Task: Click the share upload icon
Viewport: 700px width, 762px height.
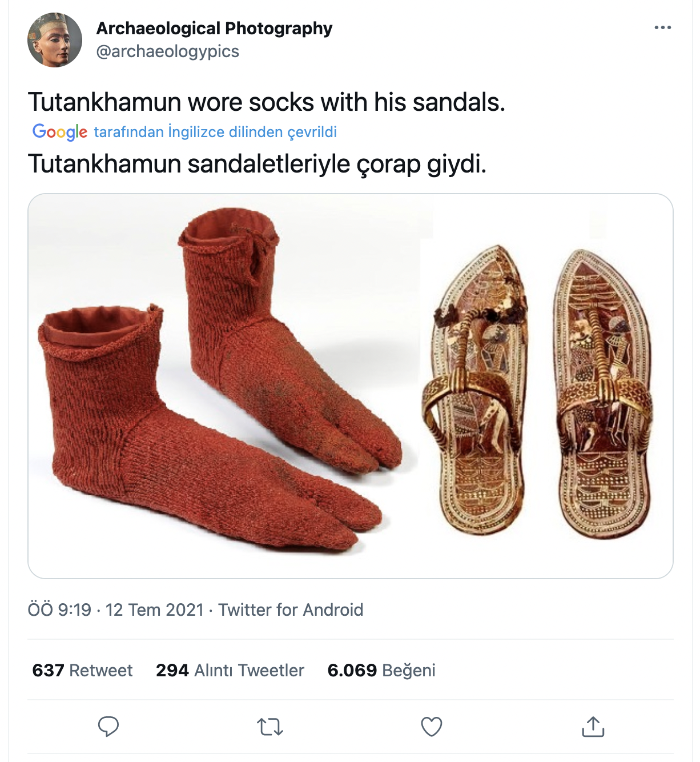Action: click(593, 727)
